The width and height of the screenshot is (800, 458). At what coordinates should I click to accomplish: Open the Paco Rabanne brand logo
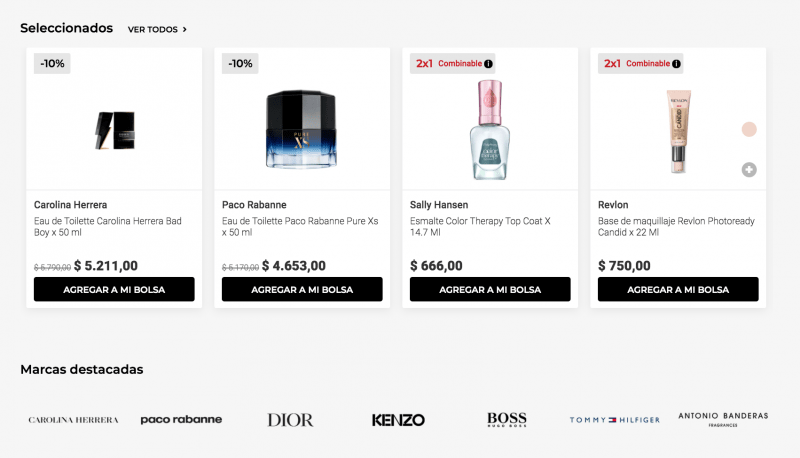coord(181,420)
